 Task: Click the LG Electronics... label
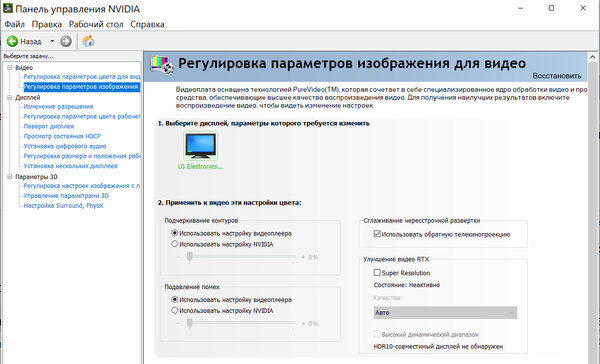pos(200,166)
